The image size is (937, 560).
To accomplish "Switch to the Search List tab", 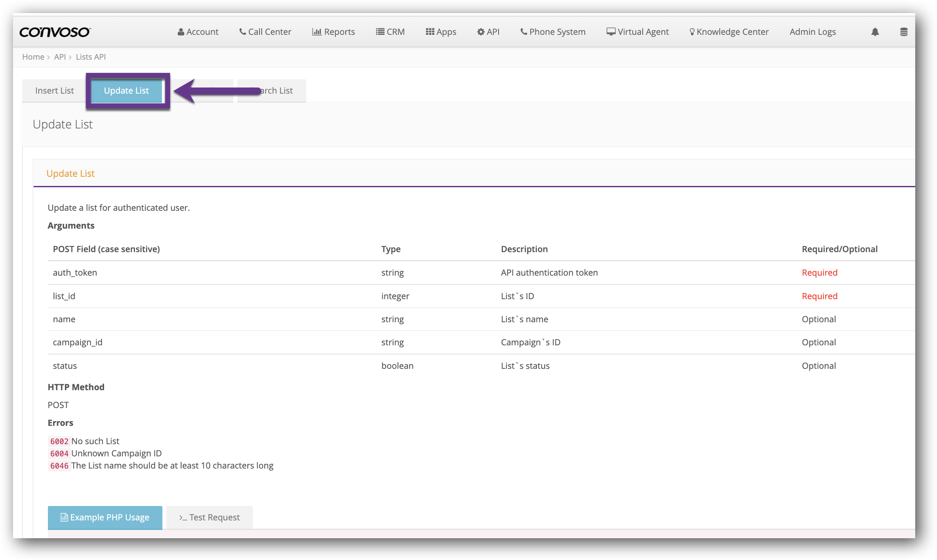I will 272,91.
